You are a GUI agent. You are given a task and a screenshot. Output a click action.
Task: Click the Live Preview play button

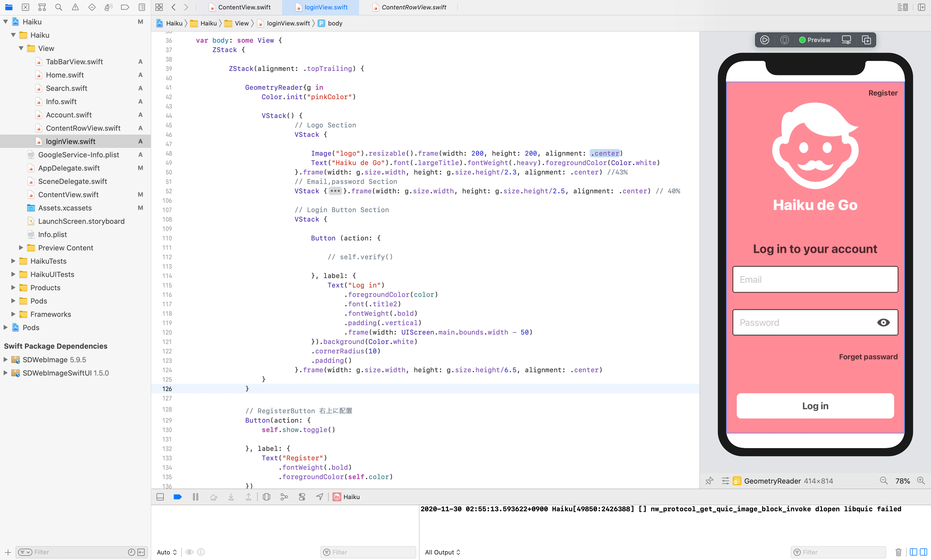pyautogui.click(x=764, y=40)
